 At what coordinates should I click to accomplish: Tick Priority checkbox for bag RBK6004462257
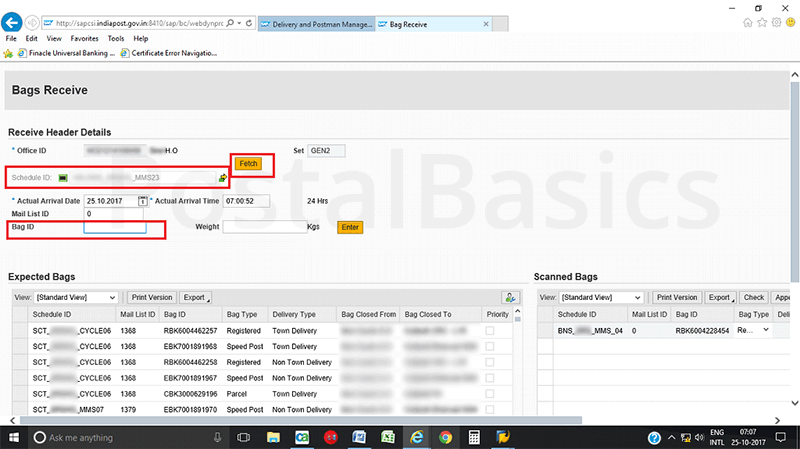tap(490, 329)
